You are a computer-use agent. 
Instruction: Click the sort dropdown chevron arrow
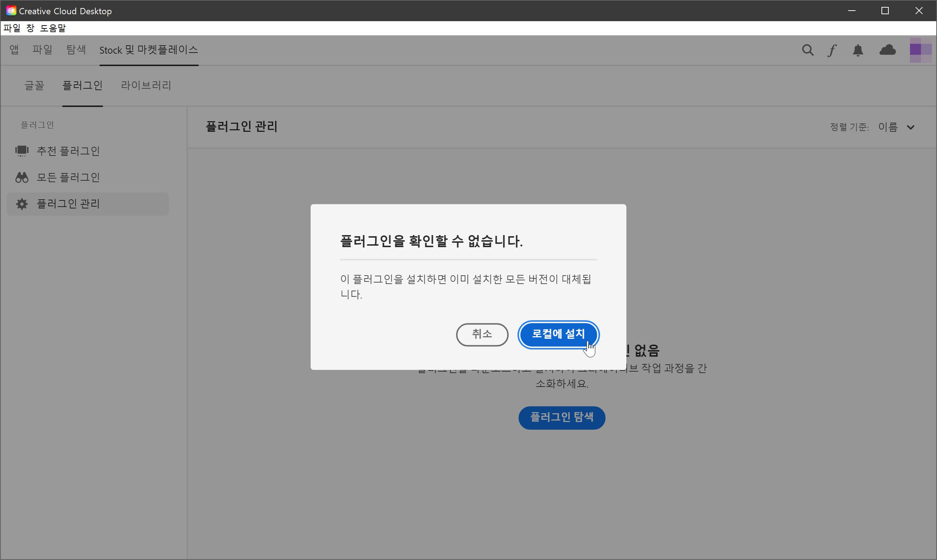pyautogui.click(x=910, y=127)
